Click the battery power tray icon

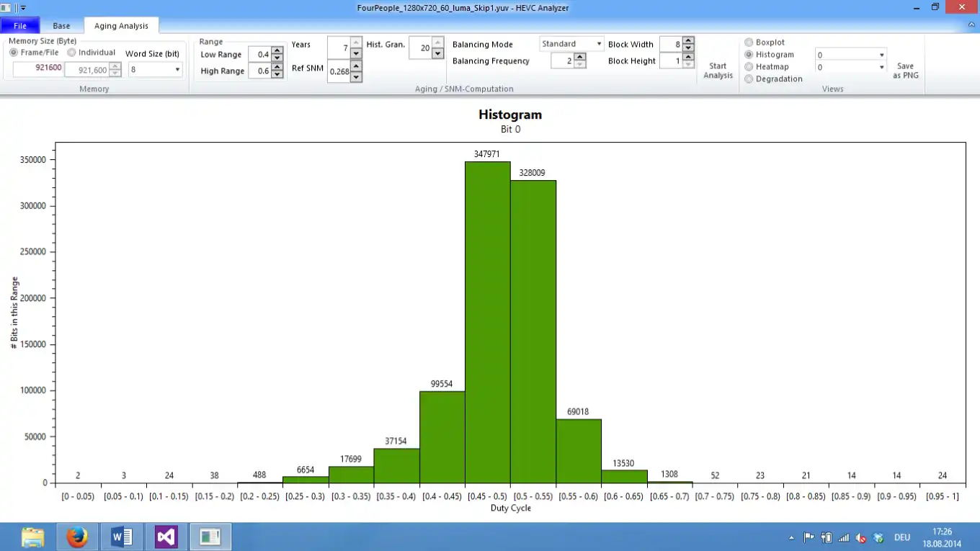pos(826,537)
